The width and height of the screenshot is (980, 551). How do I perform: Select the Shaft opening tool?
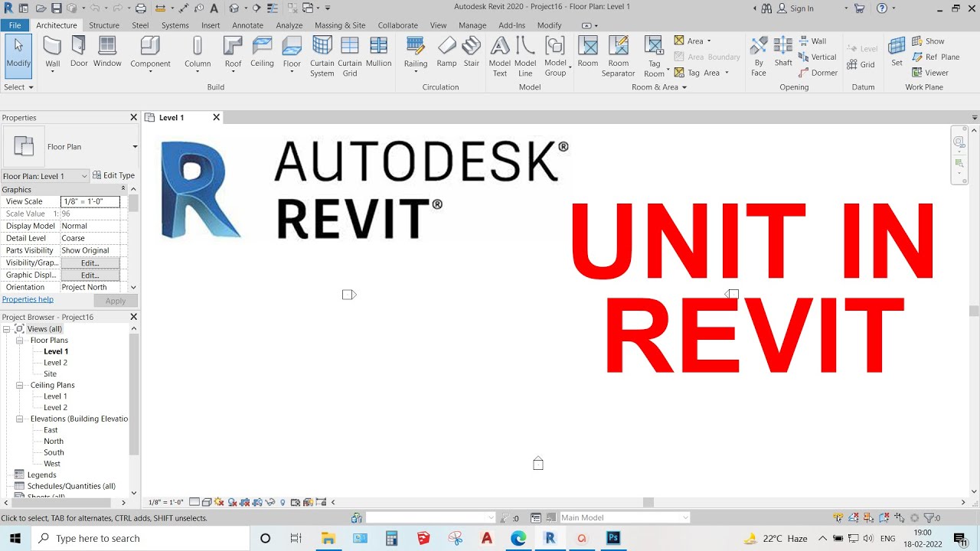pyautogui.click(x=783, y=52)
